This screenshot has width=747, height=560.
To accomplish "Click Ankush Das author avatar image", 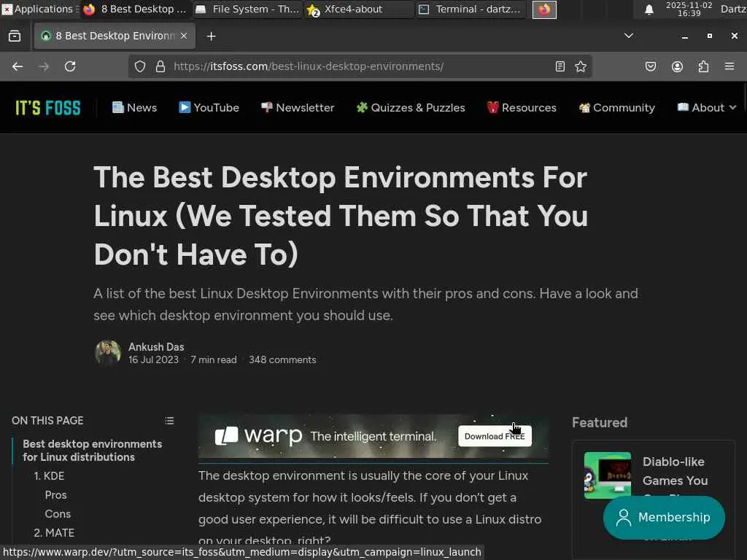I will (x=108, y=353).
